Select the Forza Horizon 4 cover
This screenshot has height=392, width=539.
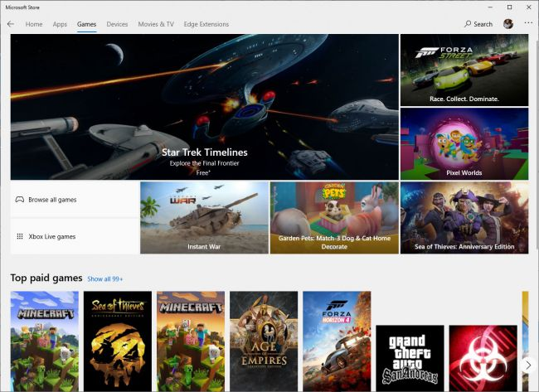pyautogui.click(x=337, y=341)
